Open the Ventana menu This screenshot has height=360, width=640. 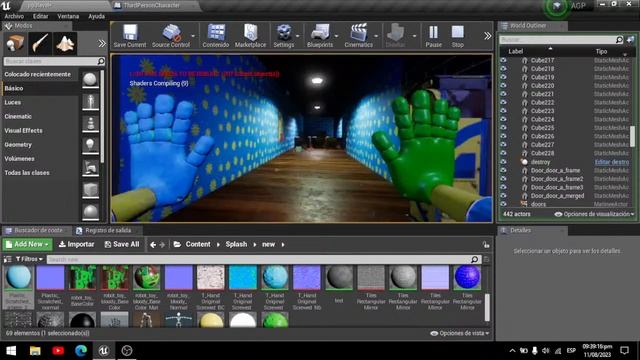[68, 16]
